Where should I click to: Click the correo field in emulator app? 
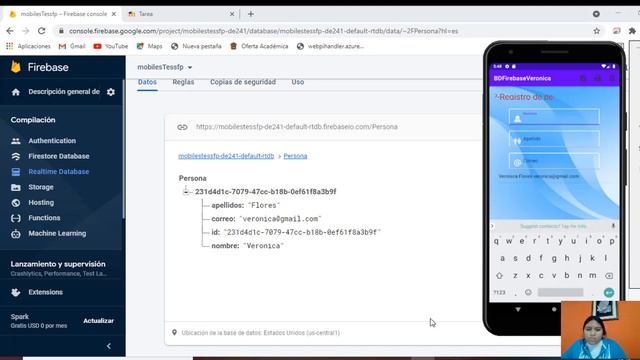coord(554,161)
